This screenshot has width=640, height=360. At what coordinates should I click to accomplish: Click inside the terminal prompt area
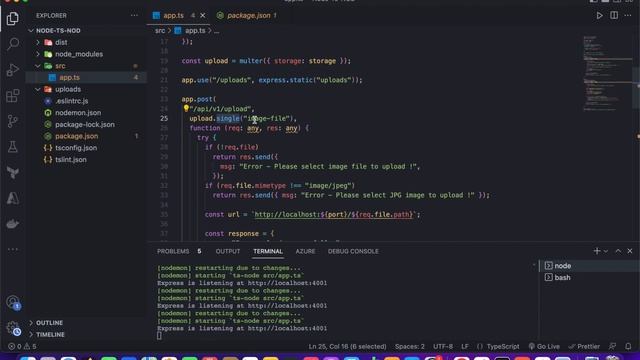(160, 336)
